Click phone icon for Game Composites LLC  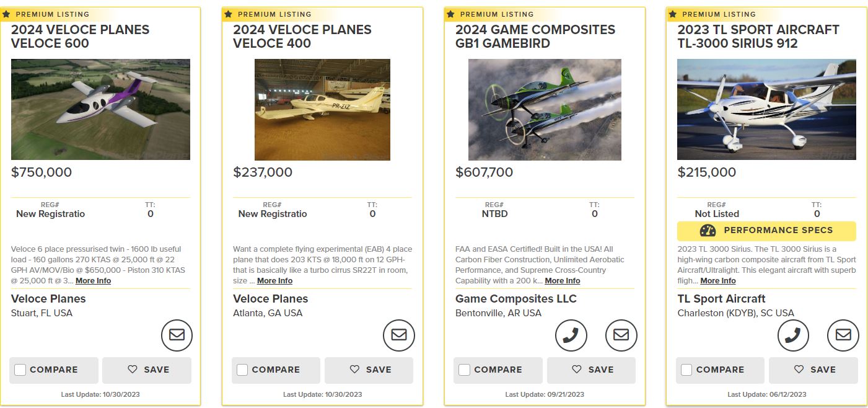click(571, 335)
